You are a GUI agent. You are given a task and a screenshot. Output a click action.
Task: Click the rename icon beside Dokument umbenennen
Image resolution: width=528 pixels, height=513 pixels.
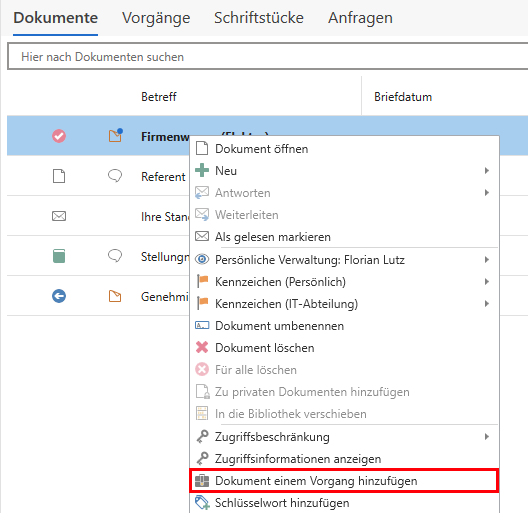tap(202, 325)
